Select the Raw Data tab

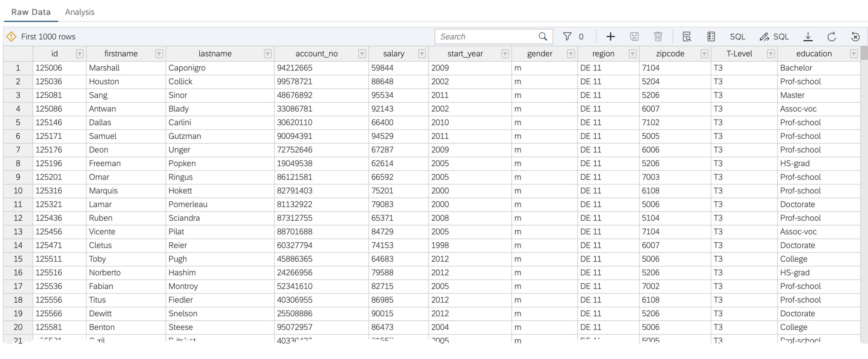point(31,12)
